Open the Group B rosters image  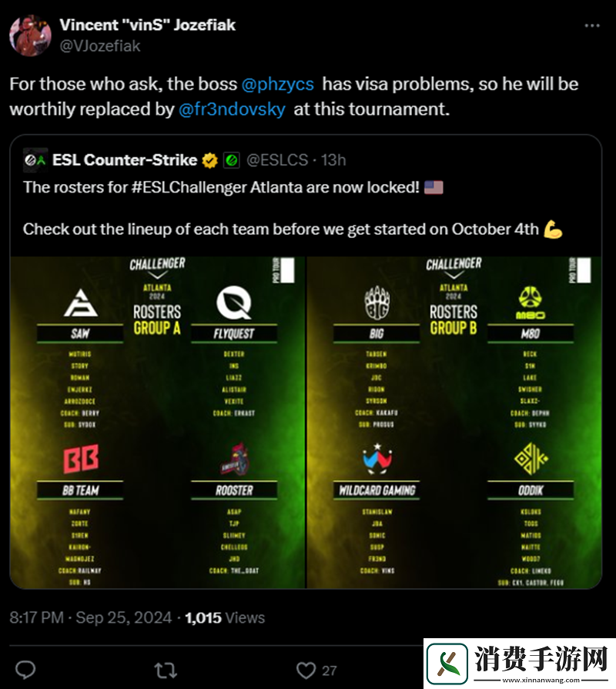[x=454, y=422]
